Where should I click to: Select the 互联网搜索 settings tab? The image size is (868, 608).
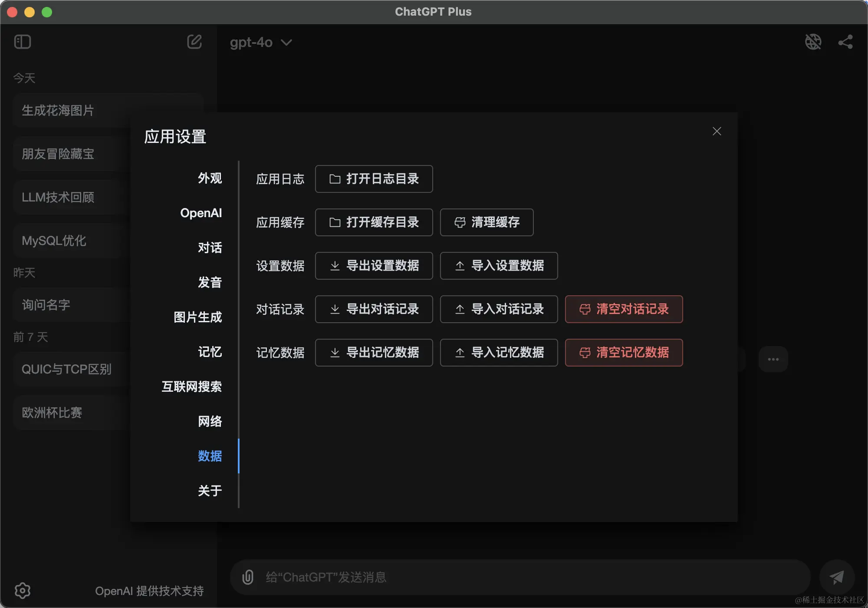tap(191, 387)
